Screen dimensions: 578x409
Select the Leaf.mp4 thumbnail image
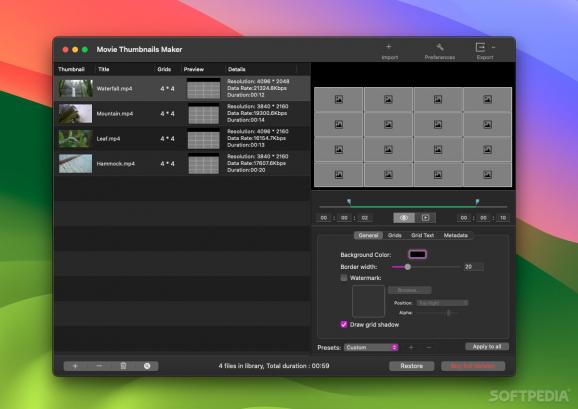tap(76, 139)
